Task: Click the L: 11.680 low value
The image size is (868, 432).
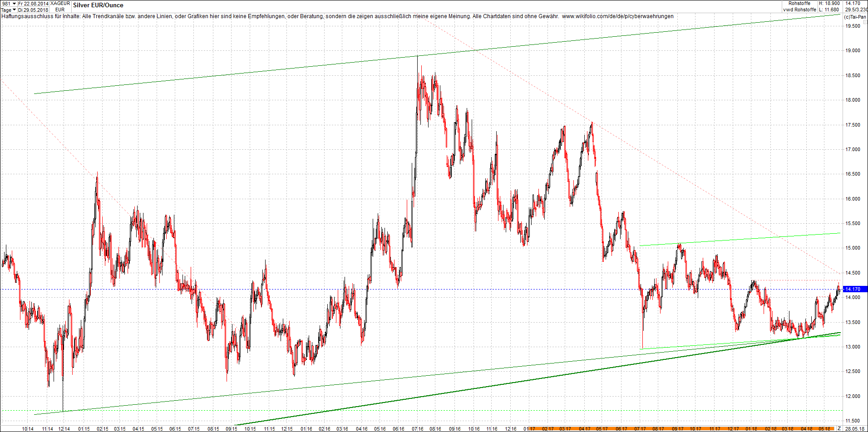Action: (829, 10)
